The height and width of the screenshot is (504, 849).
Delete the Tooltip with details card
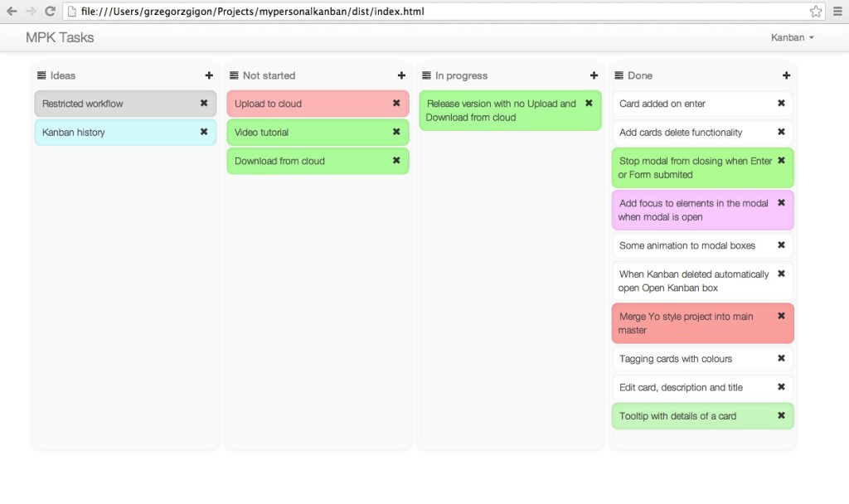pos(781,415)
